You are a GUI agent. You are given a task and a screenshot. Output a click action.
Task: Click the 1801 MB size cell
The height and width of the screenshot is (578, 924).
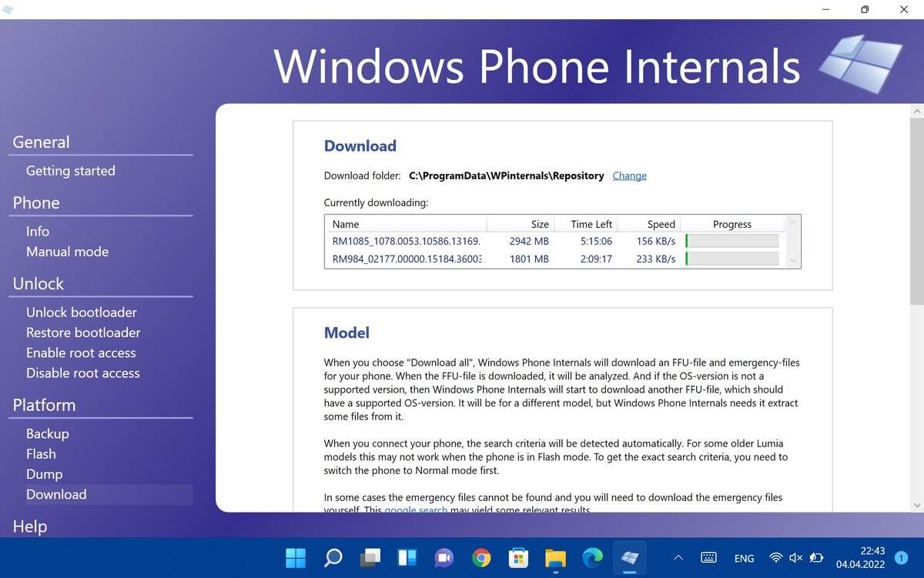pyautogui.click(x=529, y=259)
